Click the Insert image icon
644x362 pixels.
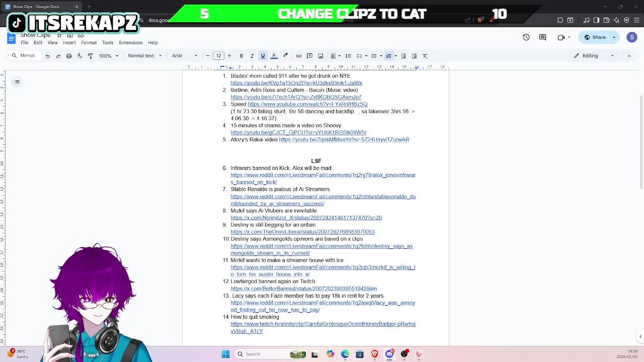pyautogui.click(x=320, y=56)
